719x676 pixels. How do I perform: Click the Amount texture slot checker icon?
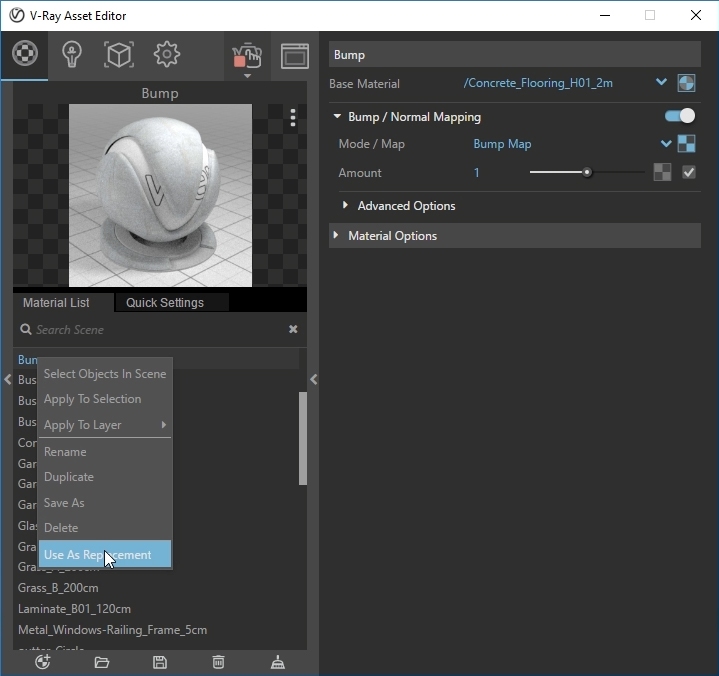(x=662, y=172)
